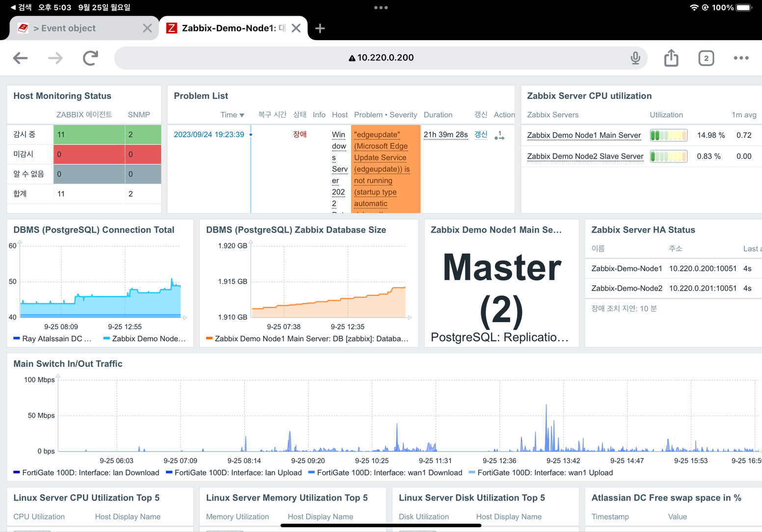The image size is (762, 532).
Task: Click the Linux Server Memory Utilization Top 5 title
Action: tap(287, 498)
